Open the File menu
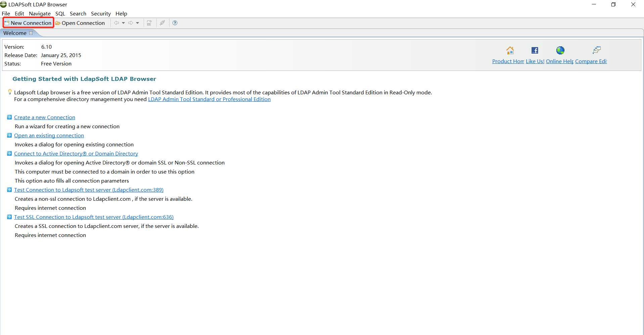644x335 pixels. [x=6, y=13]
